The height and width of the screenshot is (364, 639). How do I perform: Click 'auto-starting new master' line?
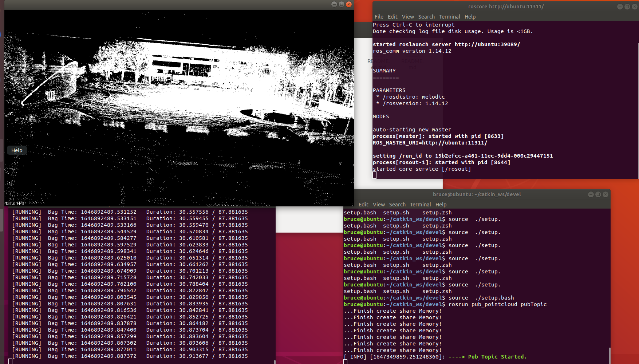412,130
